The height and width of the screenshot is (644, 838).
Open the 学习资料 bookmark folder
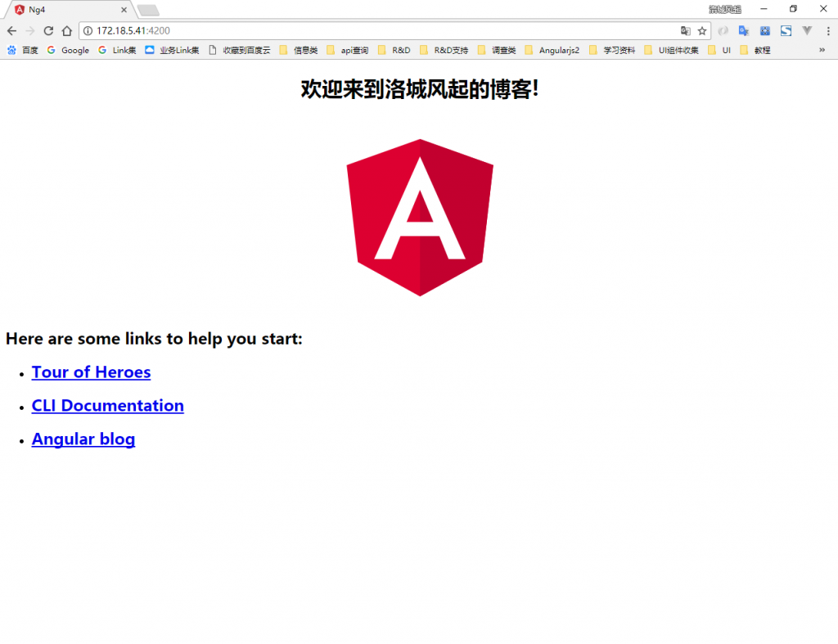tap(612, 50)
